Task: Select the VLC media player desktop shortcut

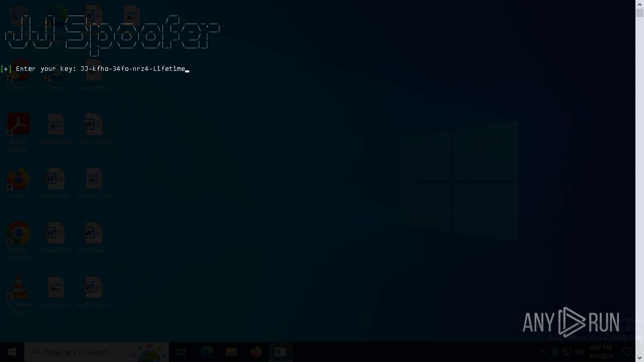Action: pos(19,296)
